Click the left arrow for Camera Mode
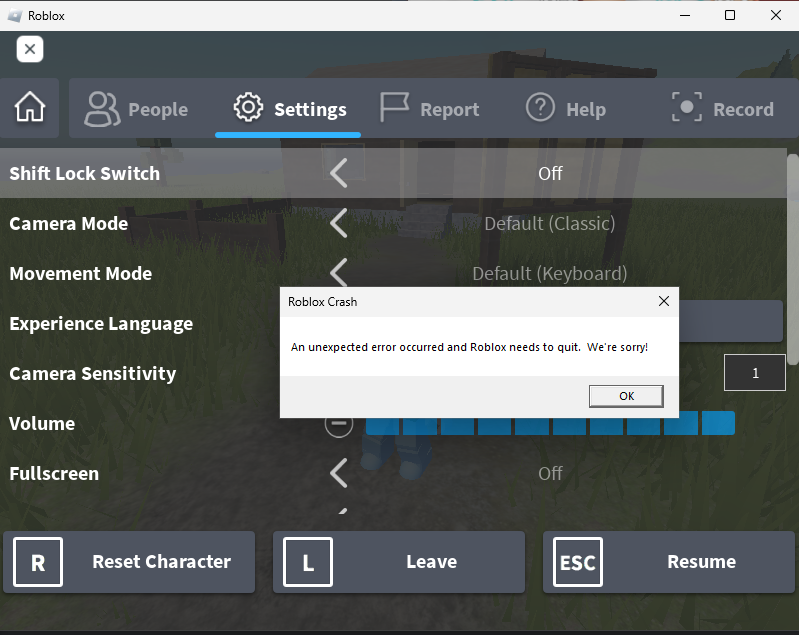The image size is (799, 635). tap(339, 223)
